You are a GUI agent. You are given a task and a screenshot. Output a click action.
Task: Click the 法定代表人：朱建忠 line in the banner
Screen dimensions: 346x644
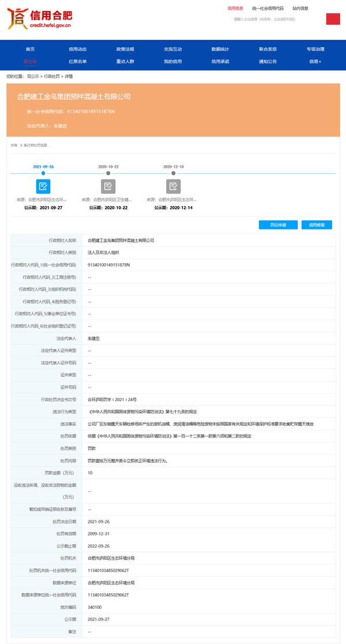point(47,126)
